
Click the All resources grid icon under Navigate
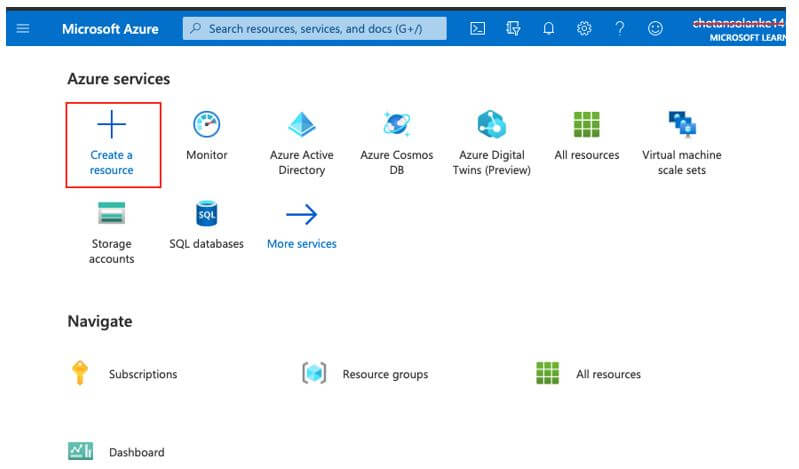(x=548, y=373)
